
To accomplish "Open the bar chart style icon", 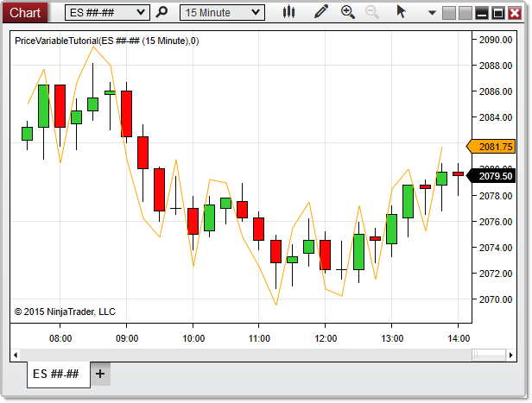I will pos(290,12).
